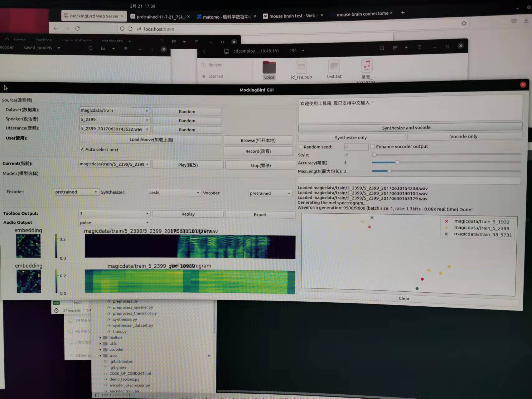The height and width of the screenshot is (399, 532).
Task: Bookmark page with star icon
Action: (x=464, y=23)
